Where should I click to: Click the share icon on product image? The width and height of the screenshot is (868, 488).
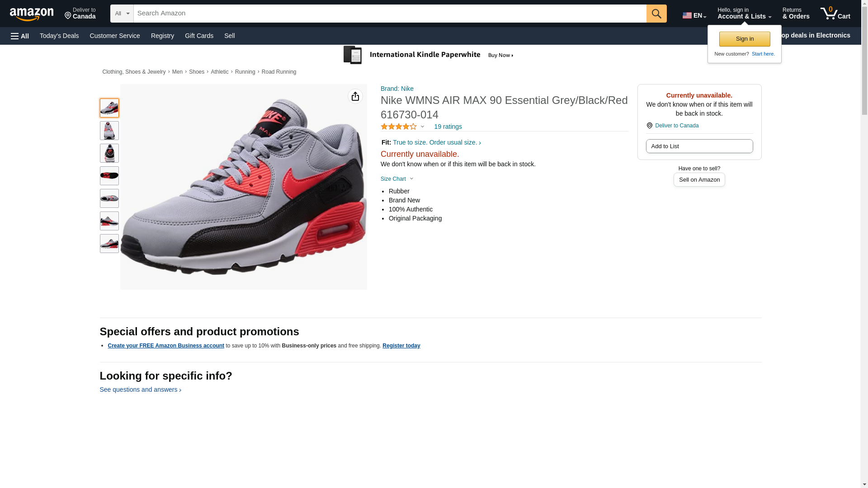pyautogui.click(x=355, y=96)
